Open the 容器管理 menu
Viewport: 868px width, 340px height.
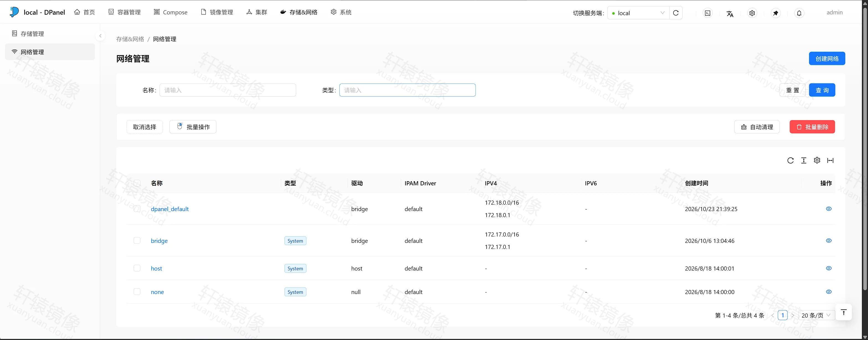coord(124,12)
